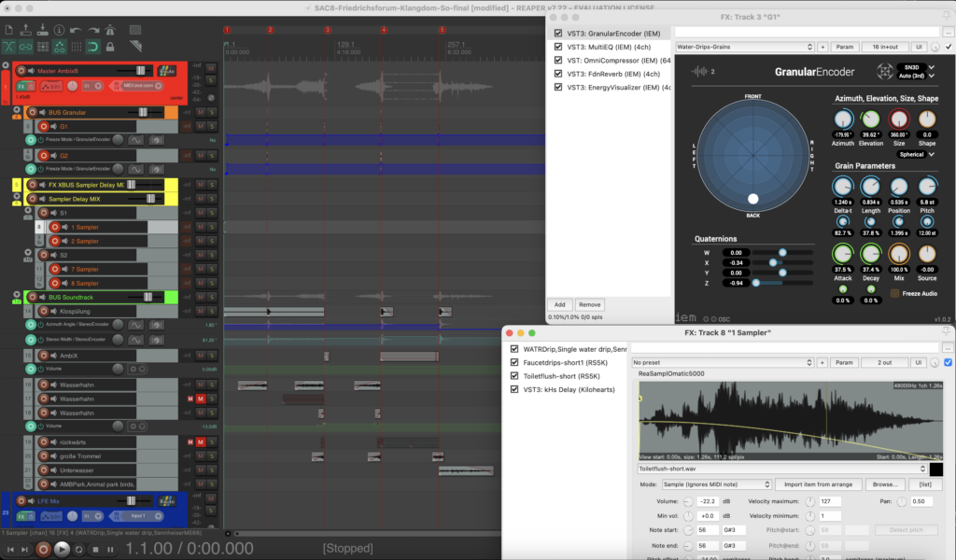The height and width of the screenshot is (560, 956).
Task: Enable the Freeze Audio checkbox
Action: coord(894,294)
